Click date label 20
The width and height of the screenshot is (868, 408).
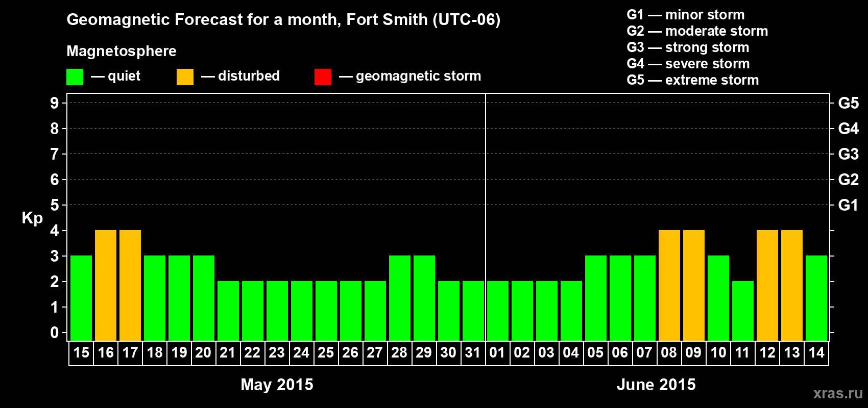coord(203,352)
